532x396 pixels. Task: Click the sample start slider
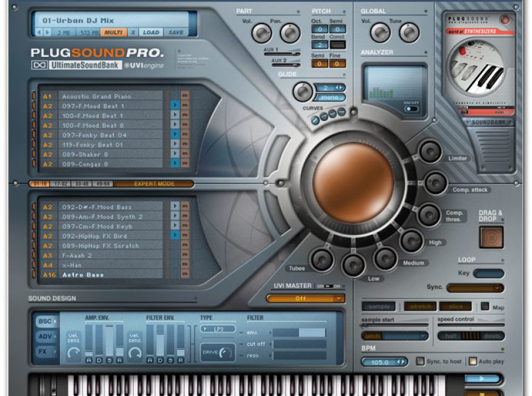pyautogui.click(x=395, y=325)
